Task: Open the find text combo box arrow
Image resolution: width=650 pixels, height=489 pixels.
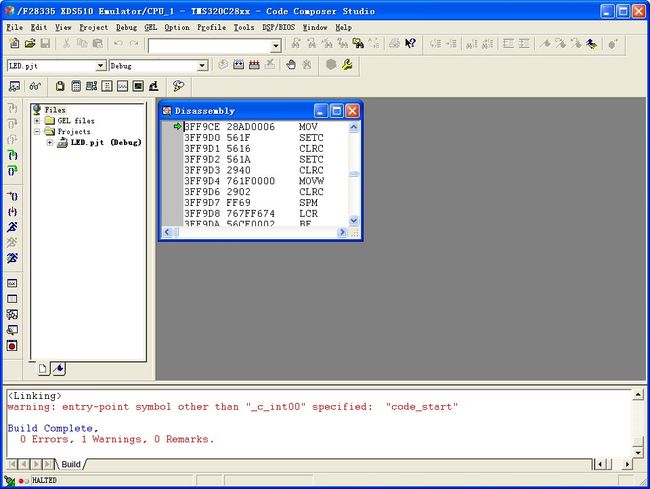Action: (x=276, y=46)
